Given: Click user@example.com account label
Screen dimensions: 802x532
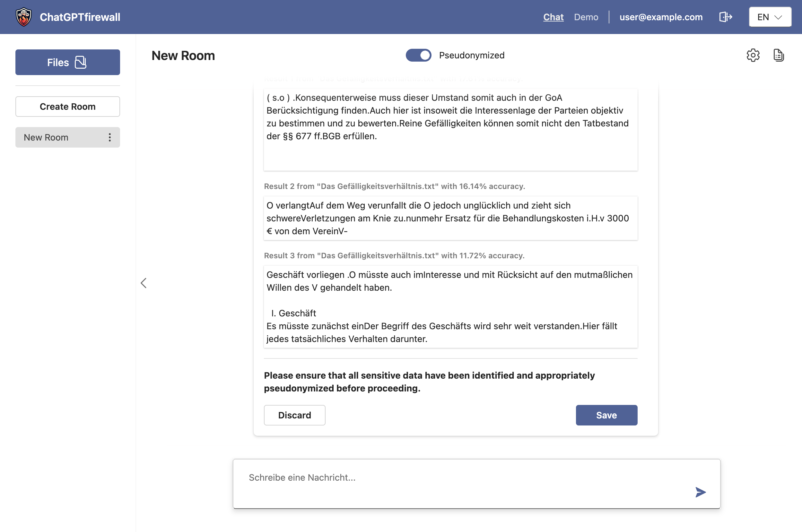Looking at the screenshot, I should [660, 17].
